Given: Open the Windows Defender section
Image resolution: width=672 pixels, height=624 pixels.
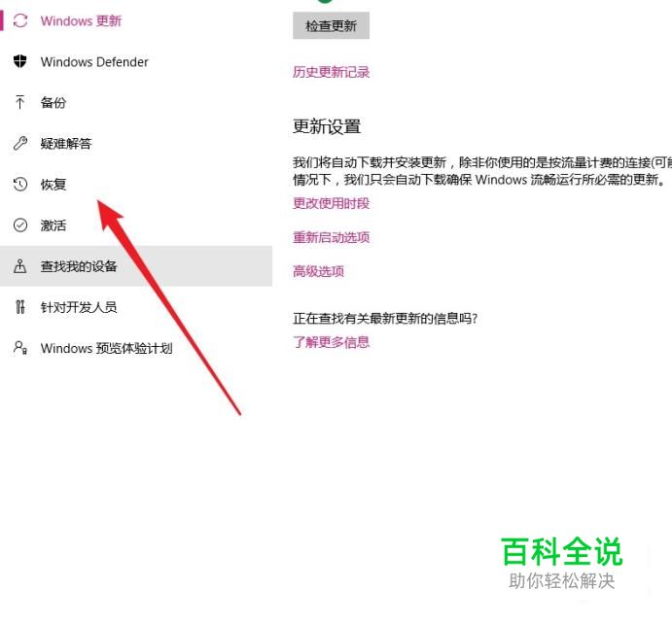Looking at the screenshot, I should pos(136,61).
